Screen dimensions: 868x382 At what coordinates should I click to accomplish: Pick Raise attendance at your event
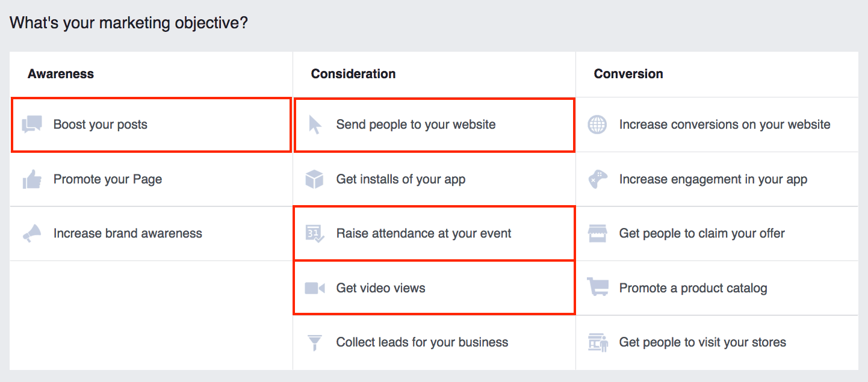point(424,233)
